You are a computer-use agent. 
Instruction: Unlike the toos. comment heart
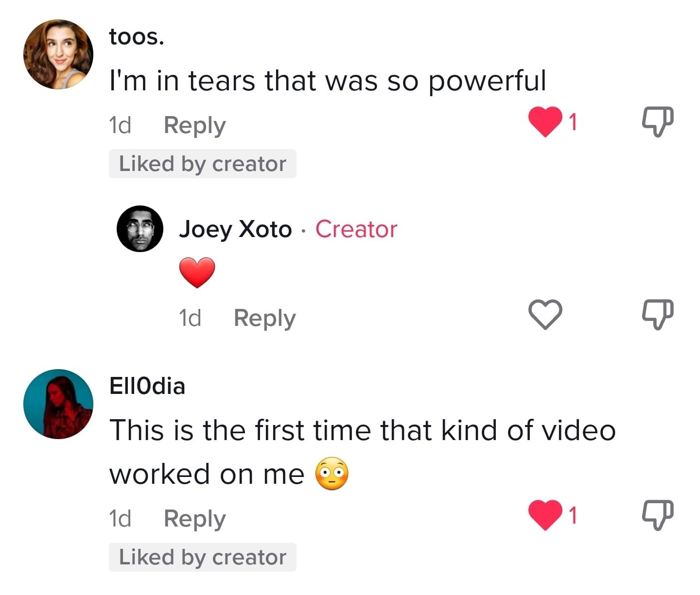(545, 122)
